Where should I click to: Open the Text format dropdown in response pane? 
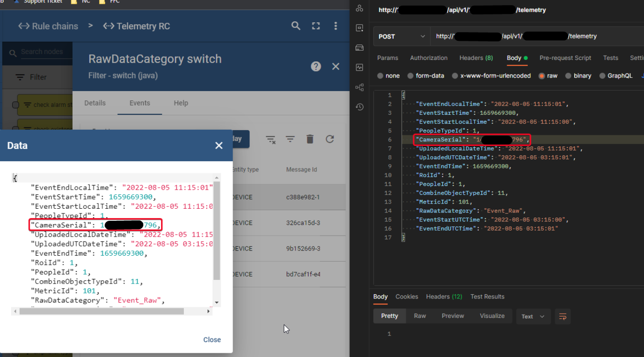533,316
